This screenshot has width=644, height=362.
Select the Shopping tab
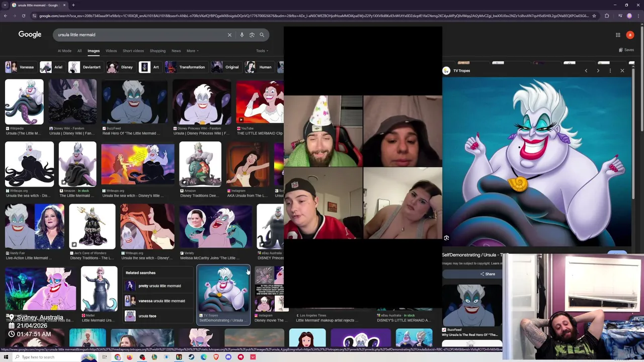click(x=157, y=51)
